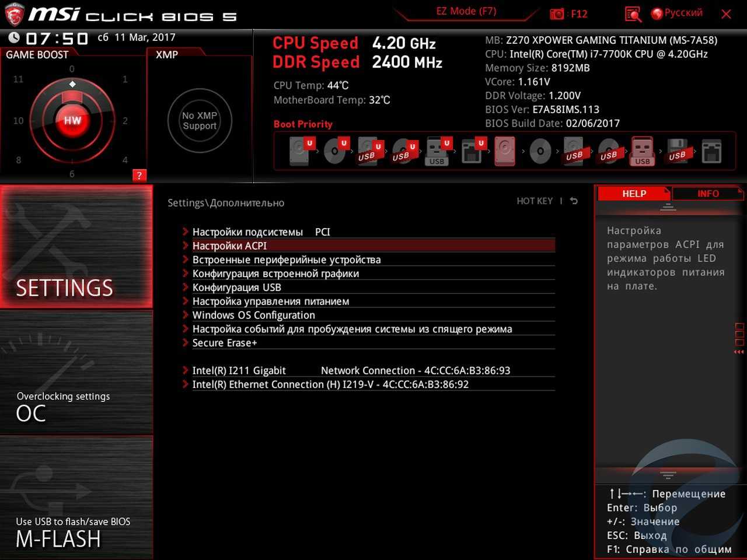
Task: Click the globe language icon next to Русский
Action: [657, 13]
